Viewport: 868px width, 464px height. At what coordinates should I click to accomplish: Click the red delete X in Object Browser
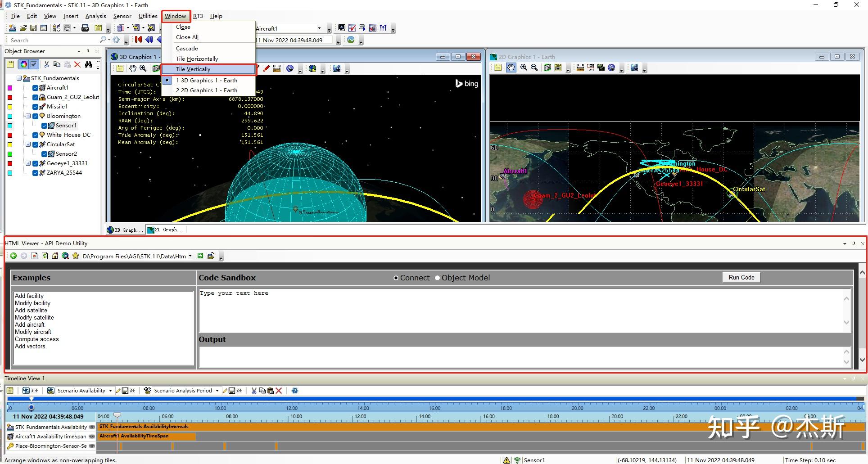click(x=77, y=64)
